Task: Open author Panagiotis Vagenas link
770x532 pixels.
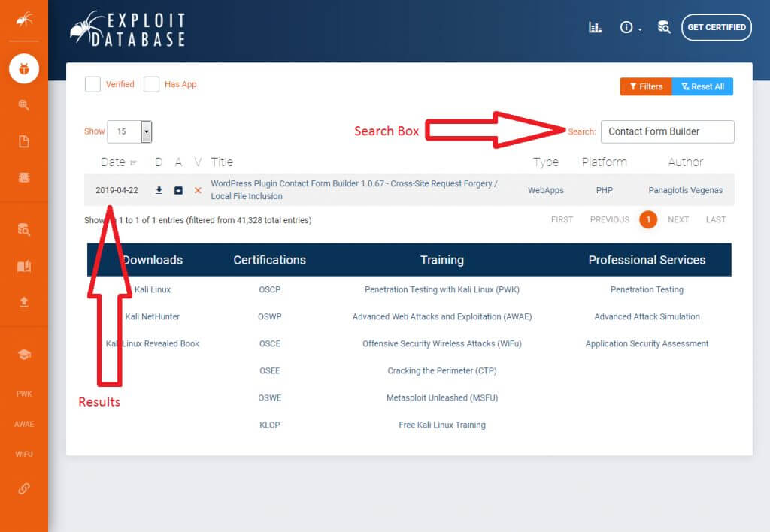Action: pos(686,190)
